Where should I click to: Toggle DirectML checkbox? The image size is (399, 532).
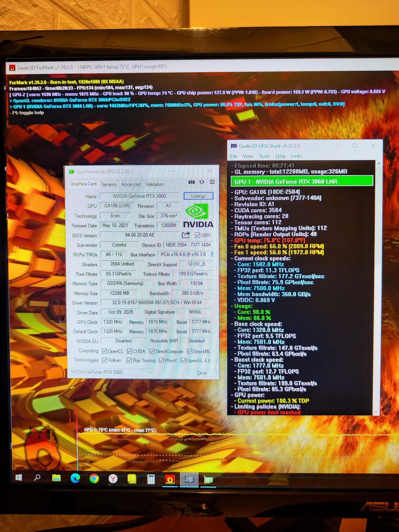[190, 351]
